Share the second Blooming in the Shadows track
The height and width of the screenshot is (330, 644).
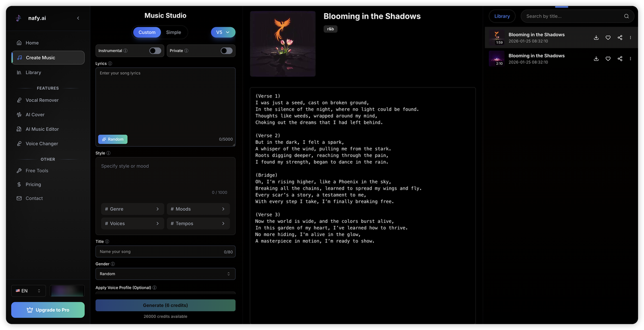[620, 59]
